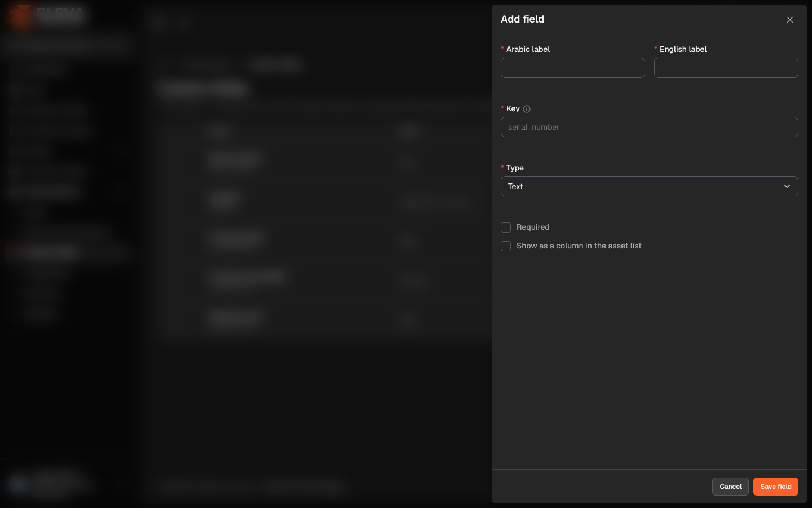Click the blurred ELEVA logo behind the overlay
This screenshot has height=508, width=812.
(48, 16)
